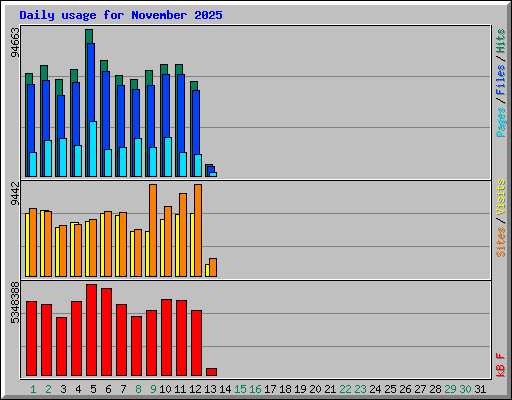Click day 9 on the x-axis
The image size is (512, 400).
click(x=153, y=389)
